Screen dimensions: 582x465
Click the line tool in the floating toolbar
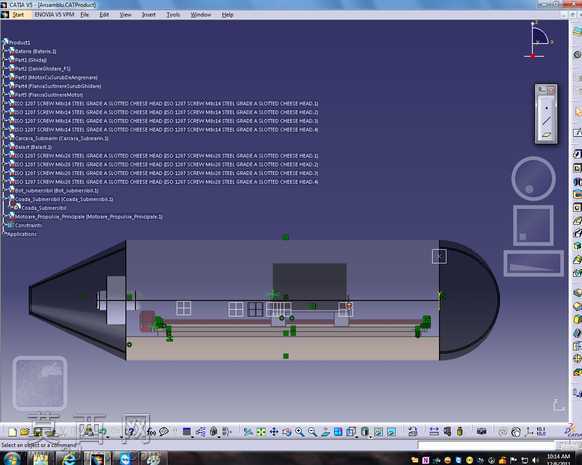click(x=546, y=121)
